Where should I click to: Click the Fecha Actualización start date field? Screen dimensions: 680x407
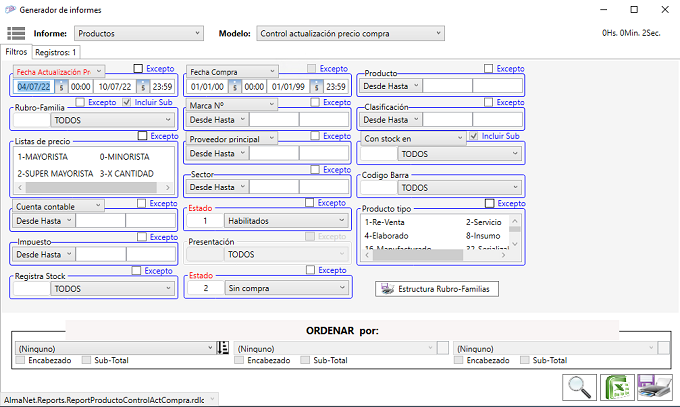[34, 87]
